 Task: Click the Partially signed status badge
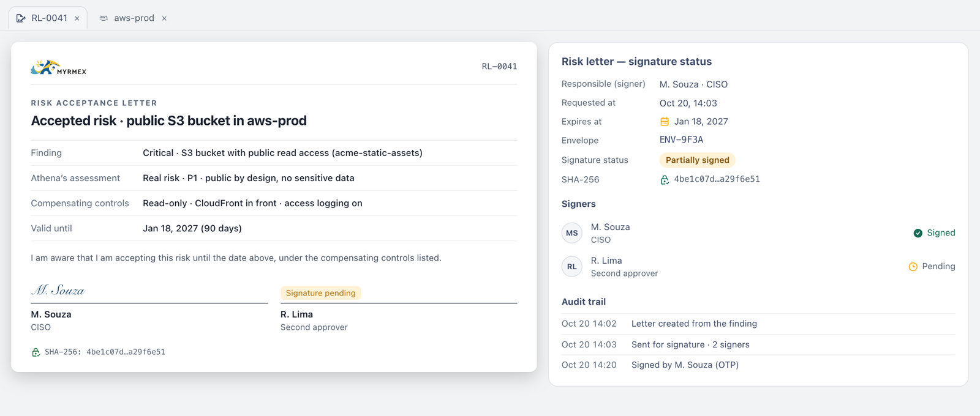(698, 160)
